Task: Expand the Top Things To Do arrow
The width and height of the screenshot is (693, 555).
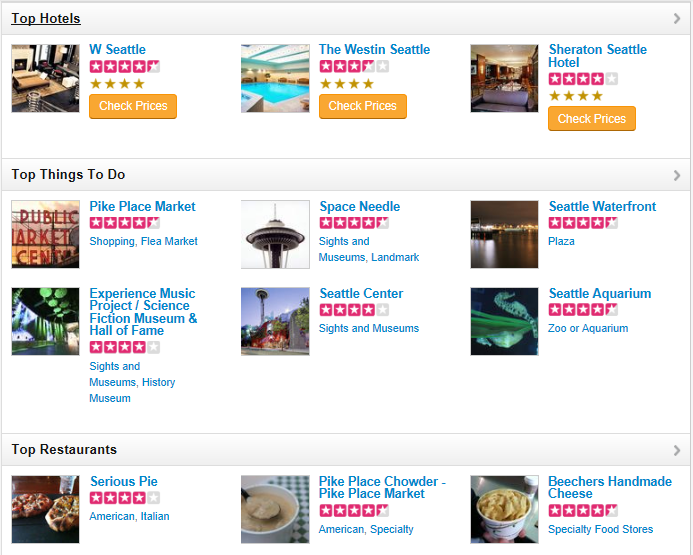Action: 677,175
